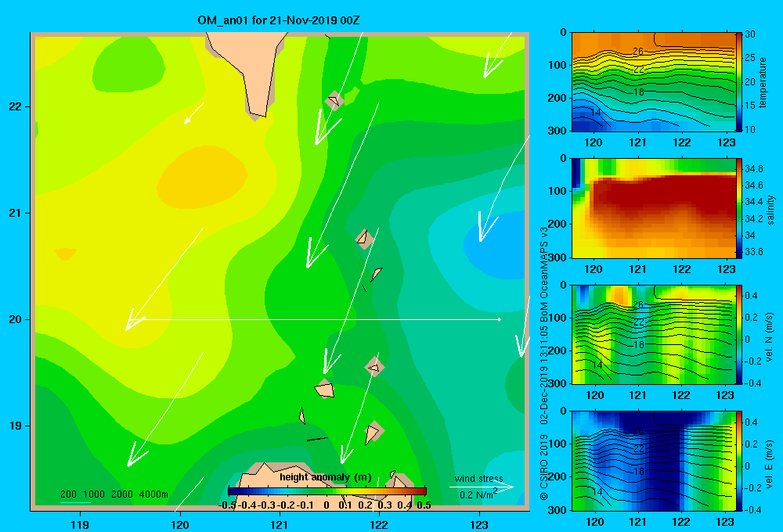Click the salinity color scale bar

click(x=739, y=208)
